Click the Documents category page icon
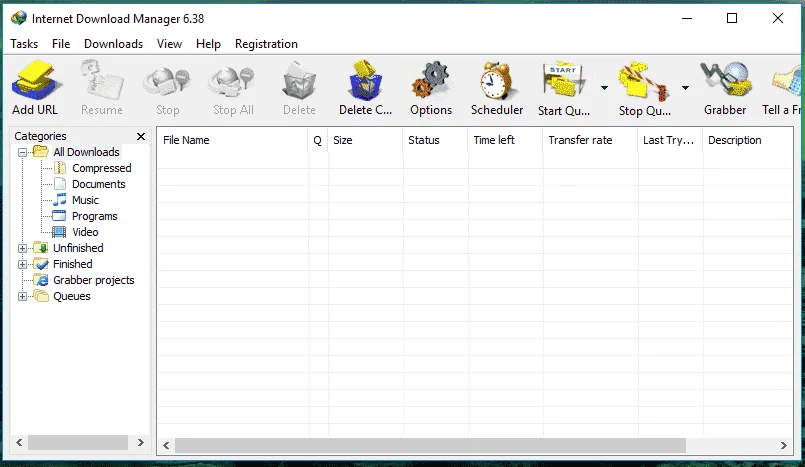805x467 pixels. tap(60, 184)
